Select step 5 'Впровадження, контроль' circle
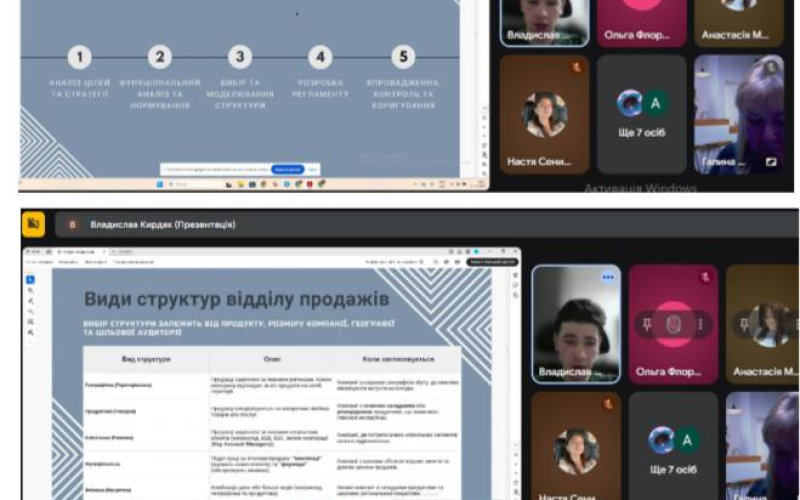This screenshot has width=800, height=500. (x=403, y=58)
